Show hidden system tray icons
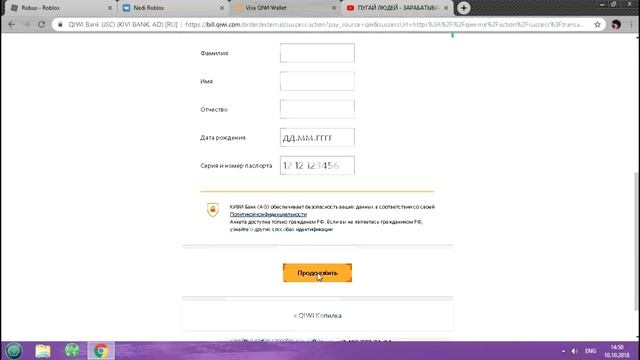The width and height of the screenshot is (640, 360). coord(563,351)
